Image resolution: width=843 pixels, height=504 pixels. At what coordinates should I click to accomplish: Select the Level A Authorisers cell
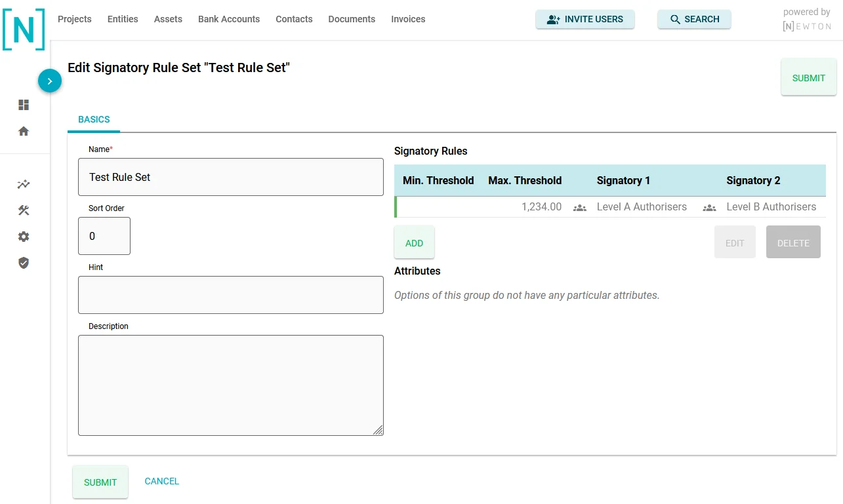pyautogui.click(x=642, y=207)
